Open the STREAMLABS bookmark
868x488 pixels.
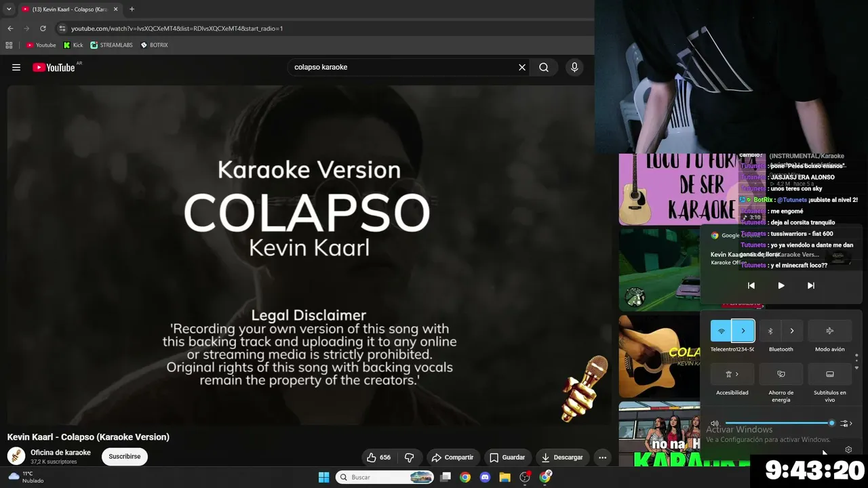(112, 45)
